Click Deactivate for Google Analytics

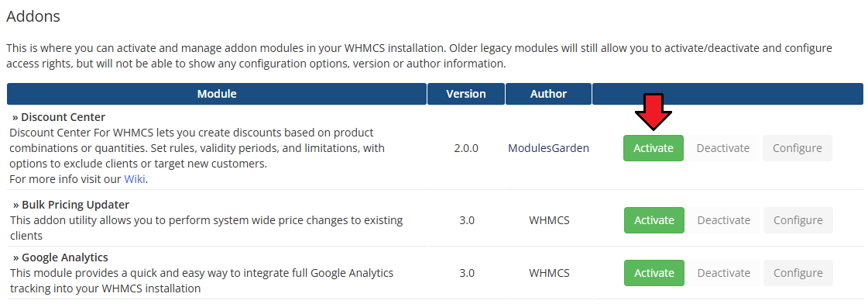coord(723,273)
